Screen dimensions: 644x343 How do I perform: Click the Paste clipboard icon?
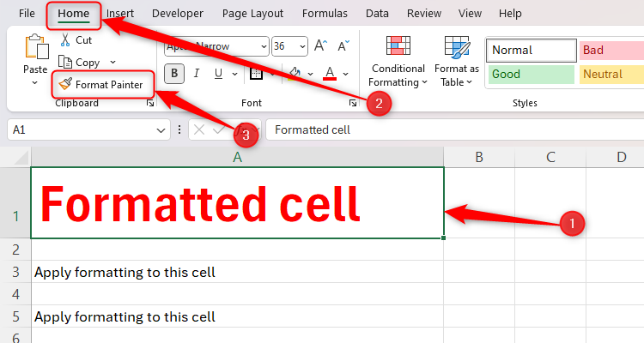point(36,47)
